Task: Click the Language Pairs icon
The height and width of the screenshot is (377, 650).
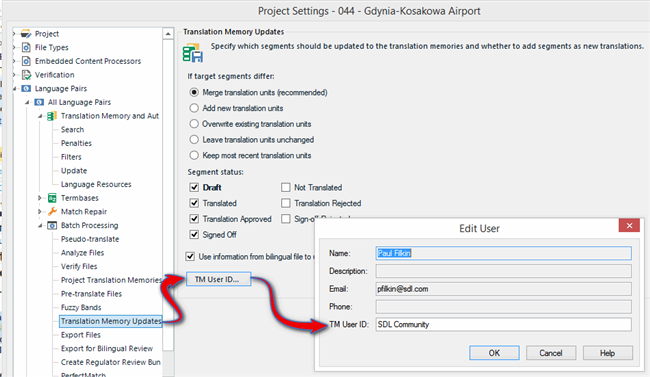Action: [26, 88]
